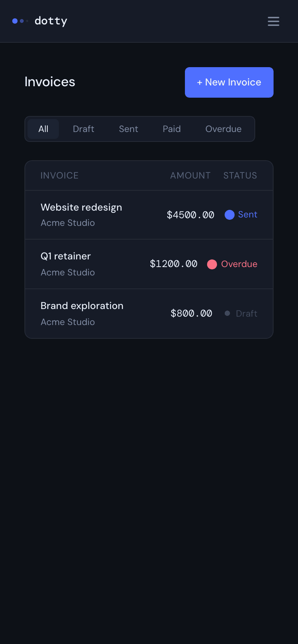
Task: Click the red Overdue status dot
Action: coord(212,264)
